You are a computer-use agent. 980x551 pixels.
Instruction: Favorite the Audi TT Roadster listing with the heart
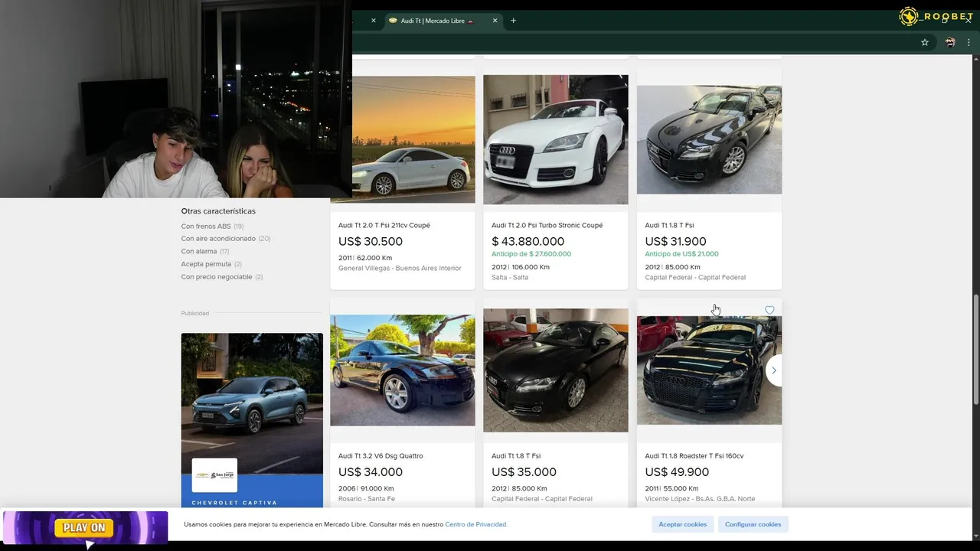(x=769, y=310)
